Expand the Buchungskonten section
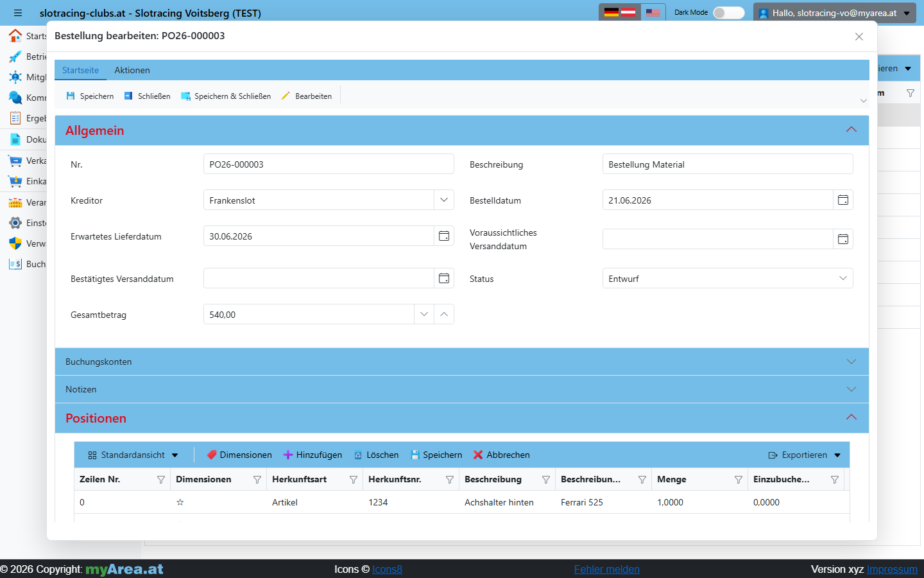 pos(462,362)
